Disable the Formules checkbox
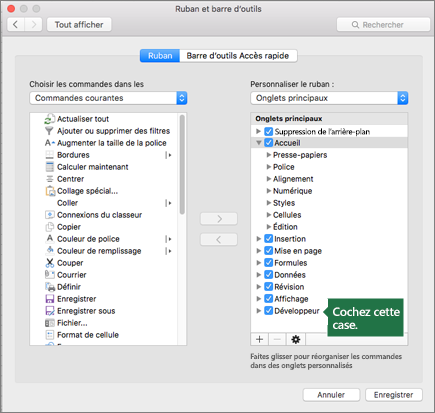The width and height of the screenshot is (435, 413). tap(269, 263)
